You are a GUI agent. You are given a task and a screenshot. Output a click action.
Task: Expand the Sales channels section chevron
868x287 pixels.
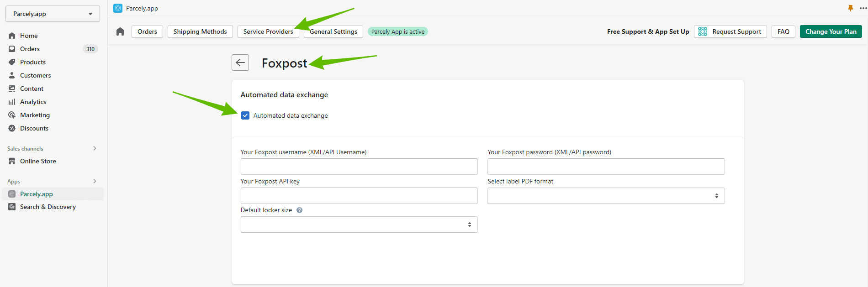pos(95,148)
